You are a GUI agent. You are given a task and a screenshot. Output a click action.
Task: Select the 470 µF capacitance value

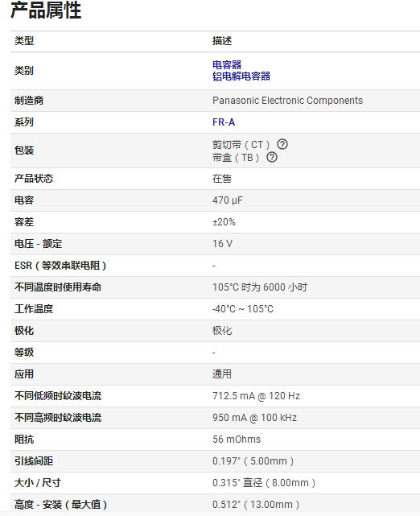(228, 200)
